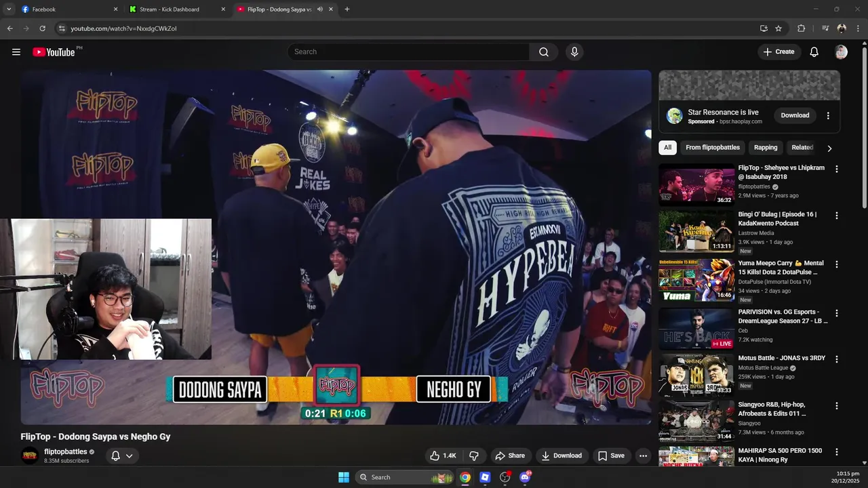Start voice search with the microphone icon

coord(574,52)
